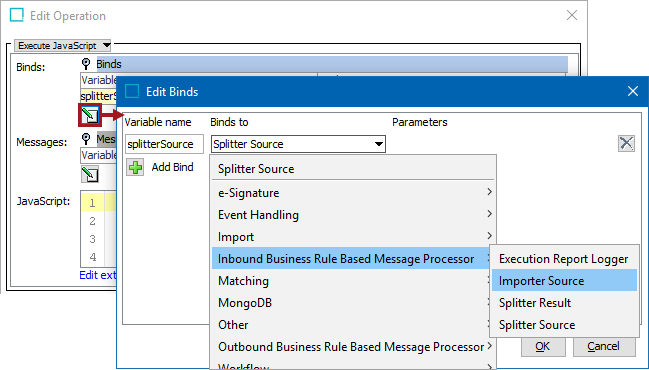
Task: Expand the Import submenu
Action: (354, 237)
